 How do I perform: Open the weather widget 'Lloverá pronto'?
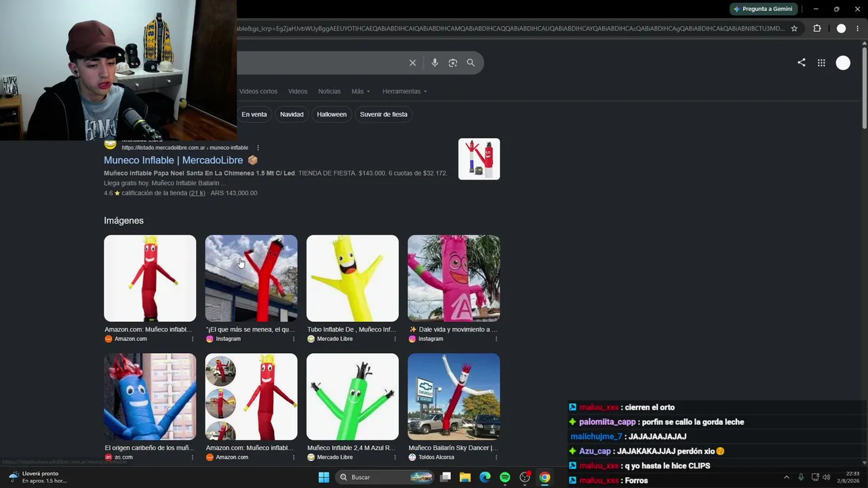38,477
